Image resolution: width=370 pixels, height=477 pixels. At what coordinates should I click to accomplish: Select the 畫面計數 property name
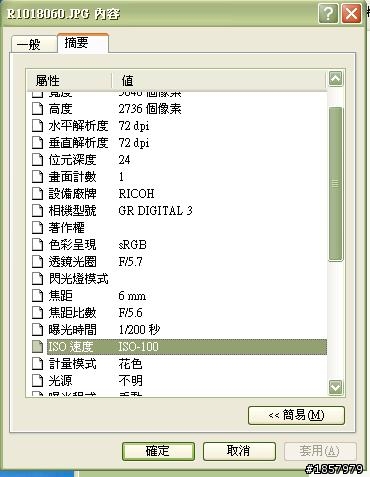click(x=72, y=177)
